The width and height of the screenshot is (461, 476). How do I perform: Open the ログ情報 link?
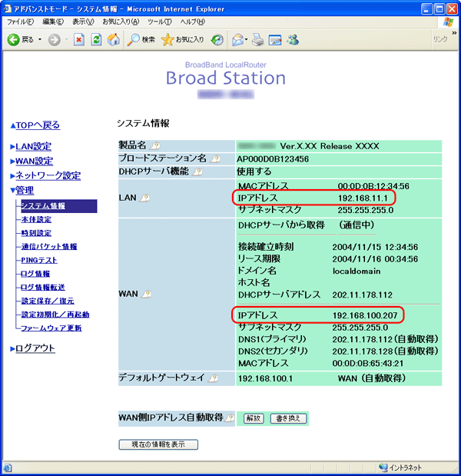click(x=35, y=274)
